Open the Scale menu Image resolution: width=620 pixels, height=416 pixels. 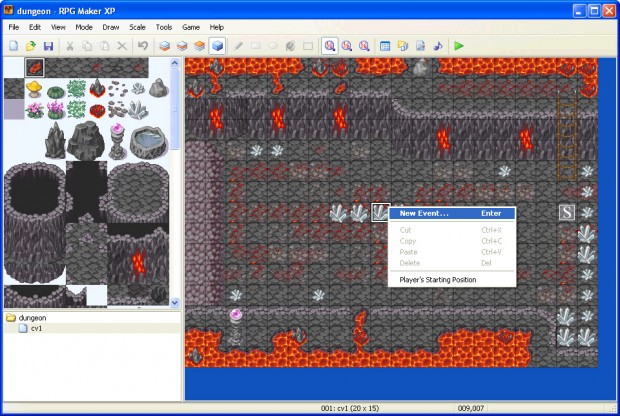point(137,27)
